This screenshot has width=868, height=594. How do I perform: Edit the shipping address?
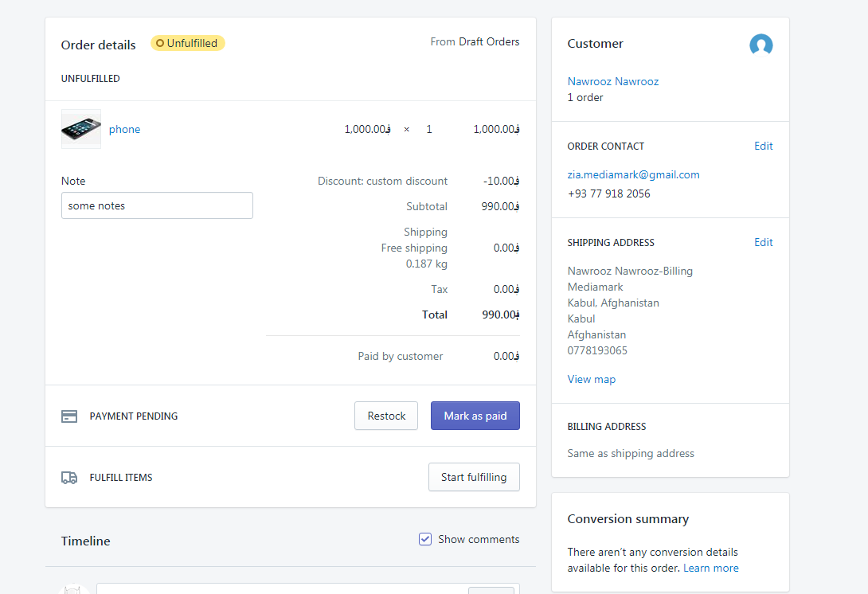point(763,242)
